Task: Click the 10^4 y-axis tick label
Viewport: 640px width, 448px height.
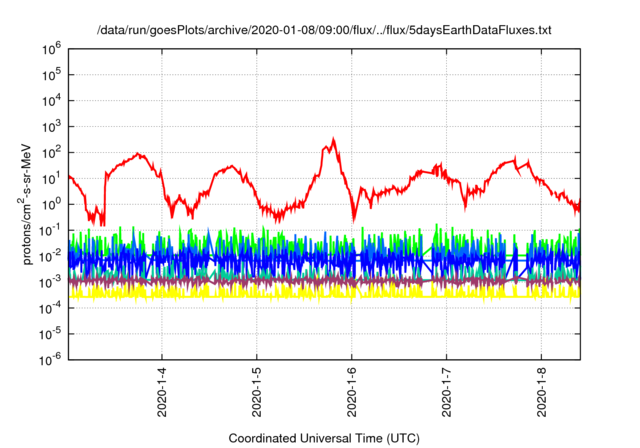Action: click(x=51, y=100)
